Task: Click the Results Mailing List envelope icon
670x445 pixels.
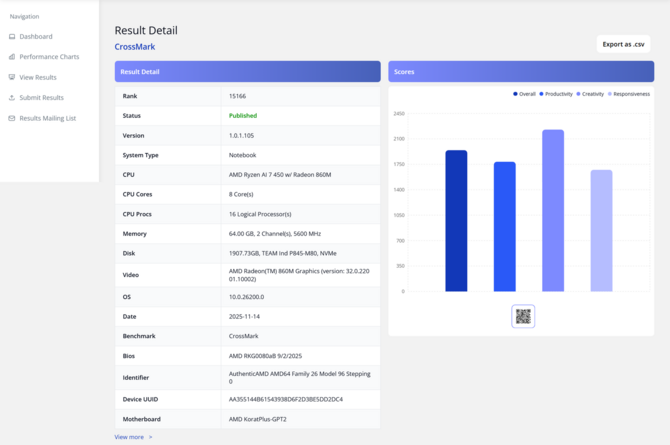Action: pos(12,118)
